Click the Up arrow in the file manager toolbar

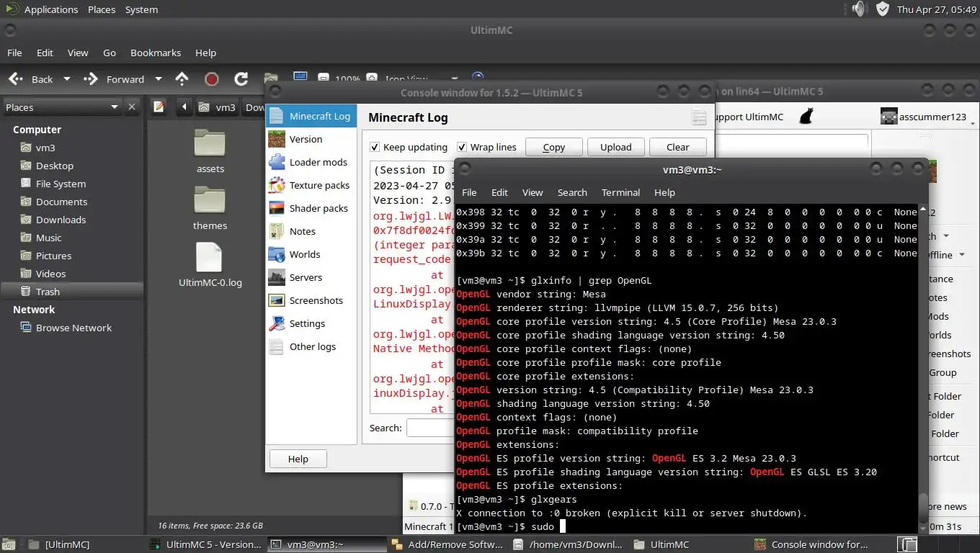click(182, 79)
